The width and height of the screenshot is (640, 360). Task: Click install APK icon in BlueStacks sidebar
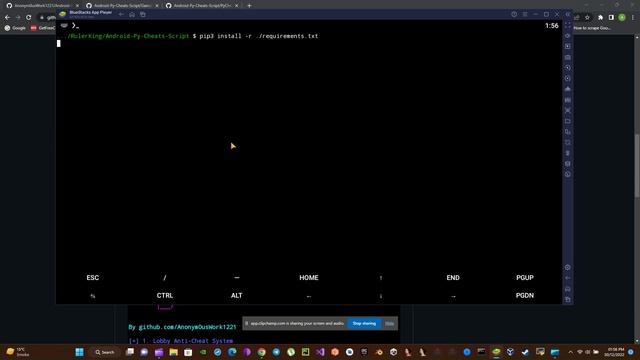point(568,89)
